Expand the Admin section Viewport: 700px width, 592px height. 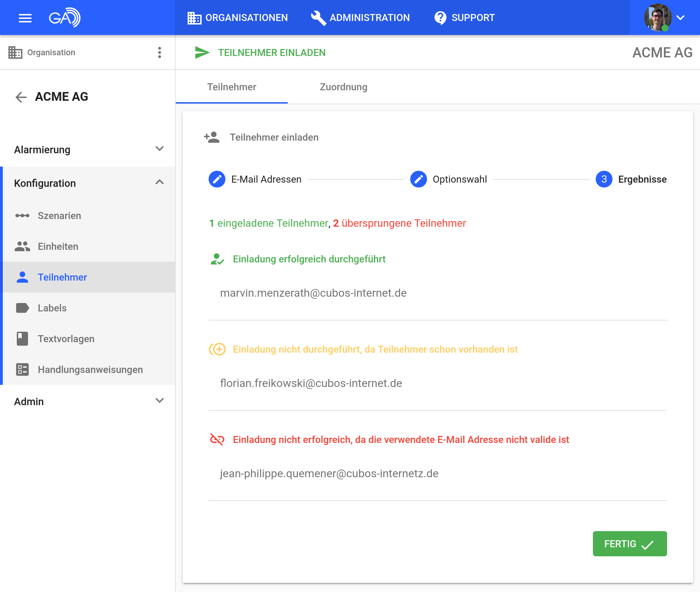click(160, 401)
